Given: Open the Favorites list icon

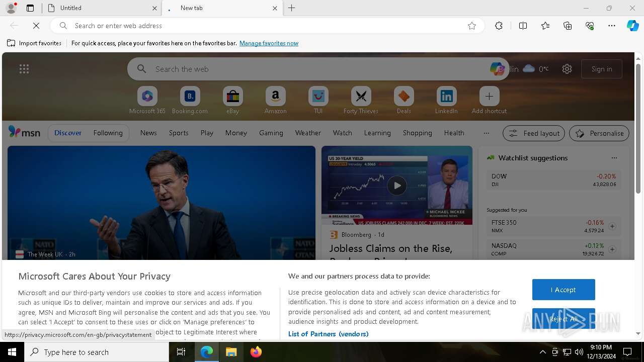Looking at the screenshot, I should [x=545, y=26].
